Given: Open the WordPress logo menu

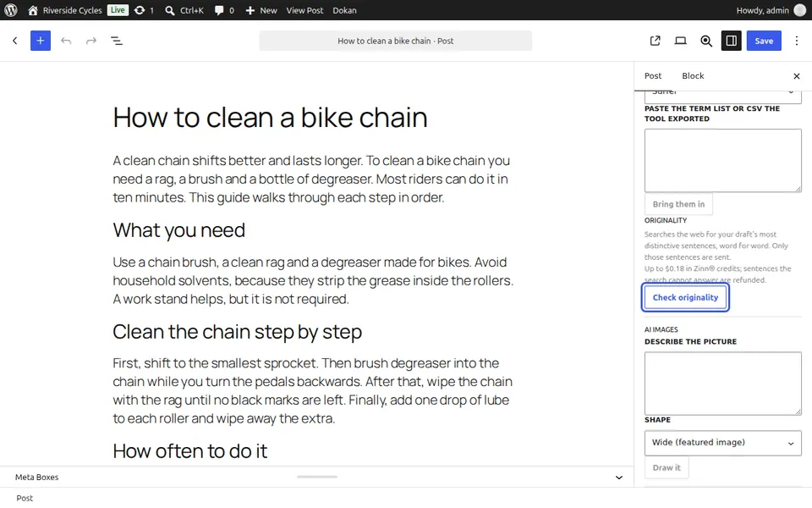Looking at the screenshot, I should (11, 10).
